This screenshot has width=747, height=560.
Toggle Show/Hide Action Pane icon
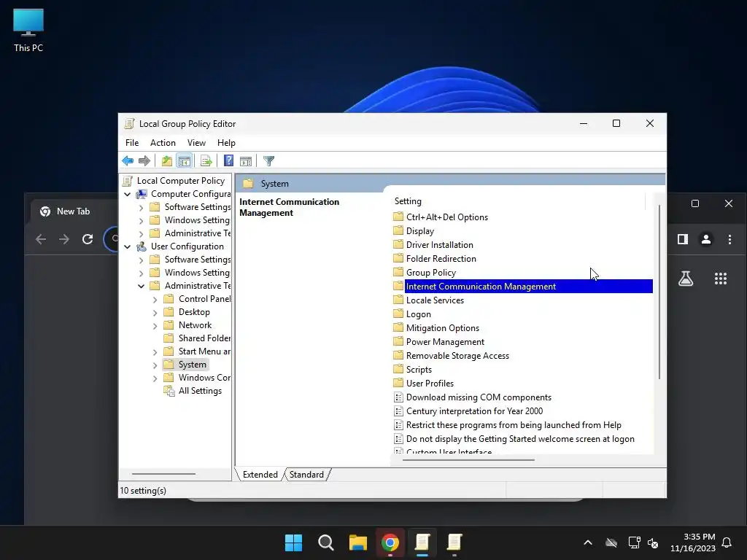(246, 161)
